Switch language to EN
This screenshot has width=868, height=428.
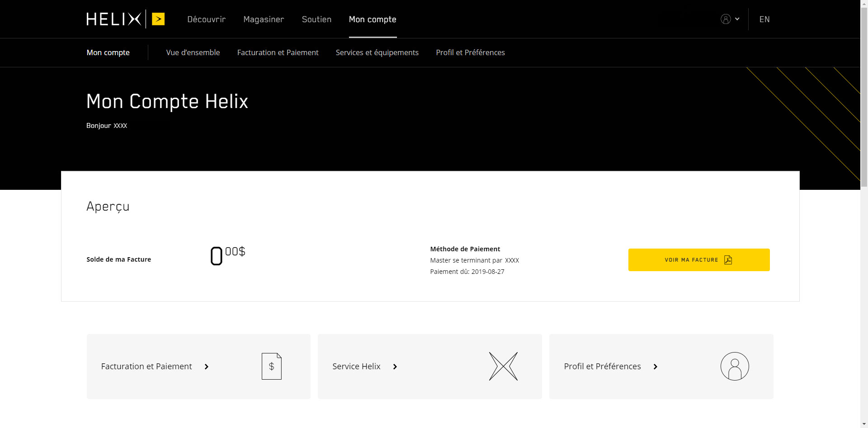coord(764,19)
